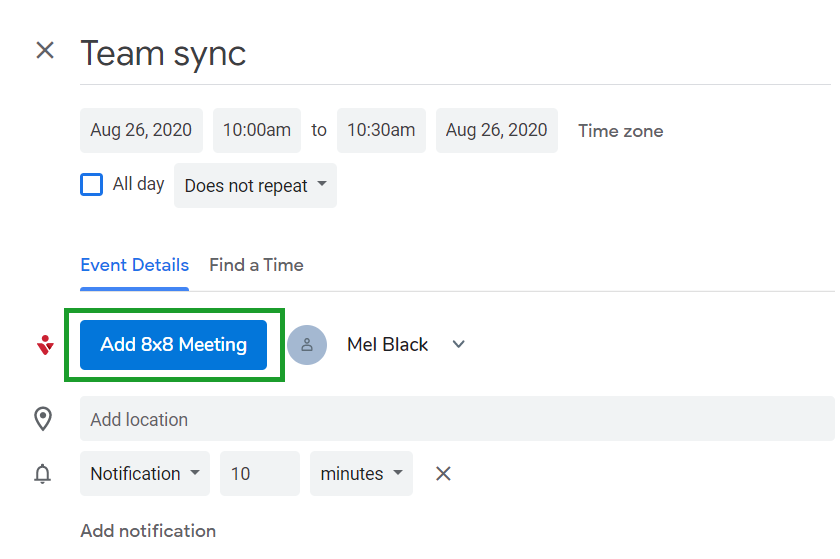Click the Team sync title field

point(455,54)
